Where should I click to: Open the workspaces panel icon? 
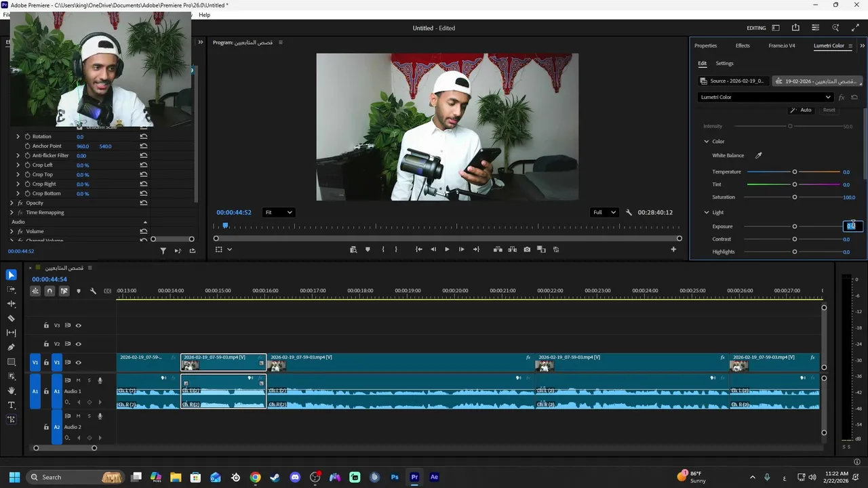776,28
